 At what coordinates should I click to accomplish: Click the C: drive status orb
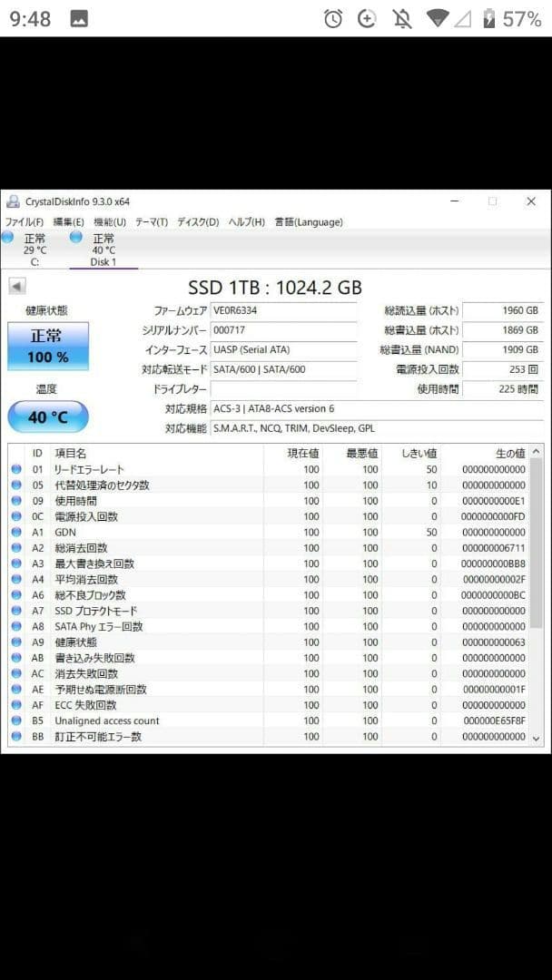pos(7,237)
